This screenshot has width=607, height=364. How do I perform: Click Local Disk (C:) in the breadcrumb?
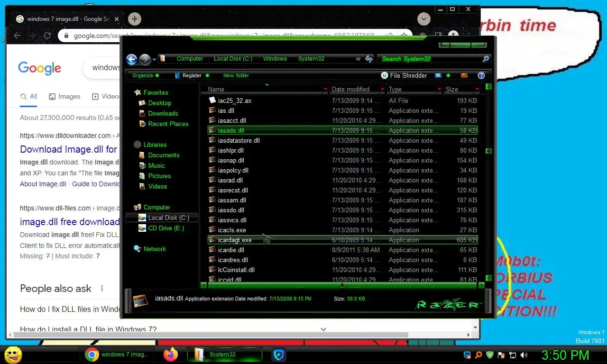pyautogui.click(x=233, y=59)
